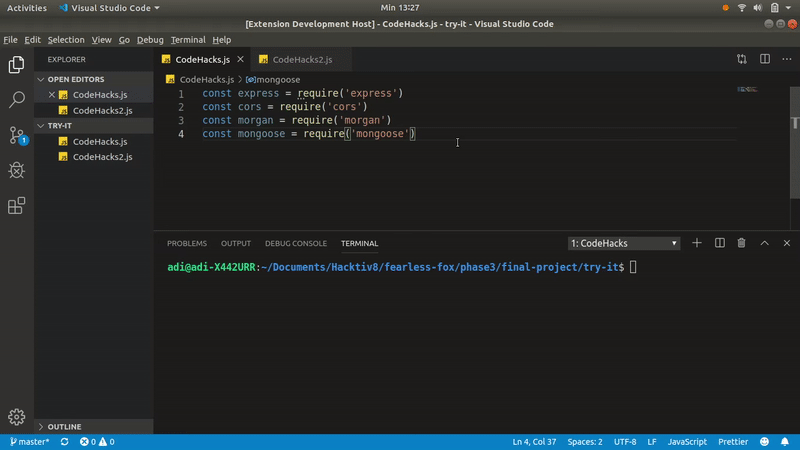Change language mode JavaScript

click(x=687, y=442)
